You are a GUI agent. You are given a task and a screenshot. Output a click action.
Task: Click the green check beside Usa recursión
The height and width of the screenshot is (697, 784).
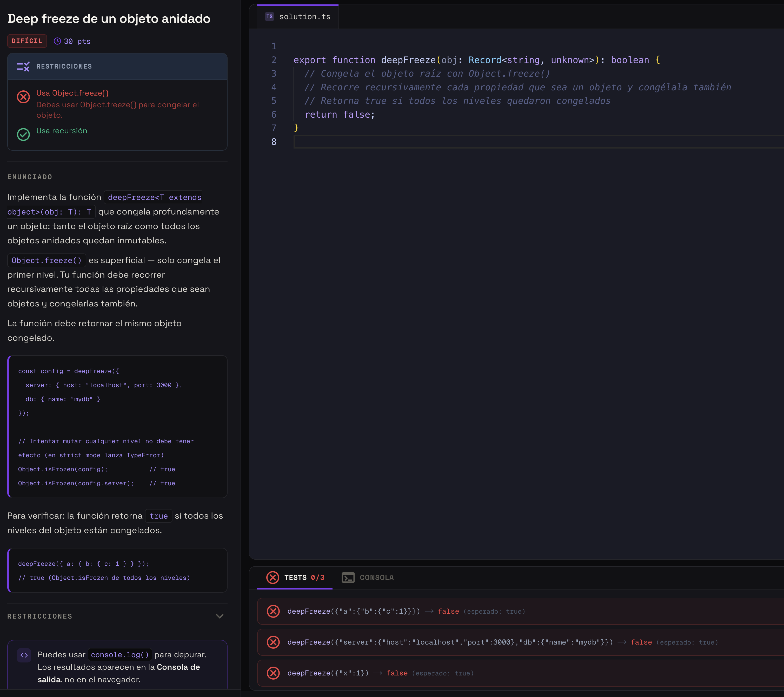point(23,134)
